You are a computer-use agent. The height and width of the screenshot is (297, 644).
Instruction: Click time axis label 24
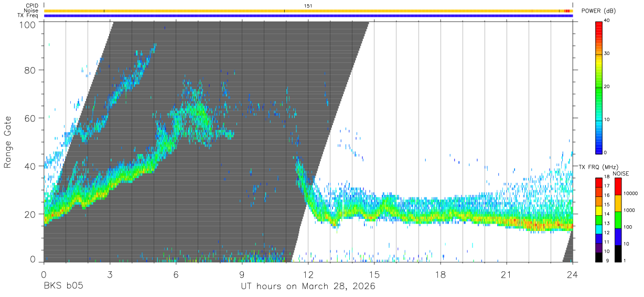pos(573,274)
